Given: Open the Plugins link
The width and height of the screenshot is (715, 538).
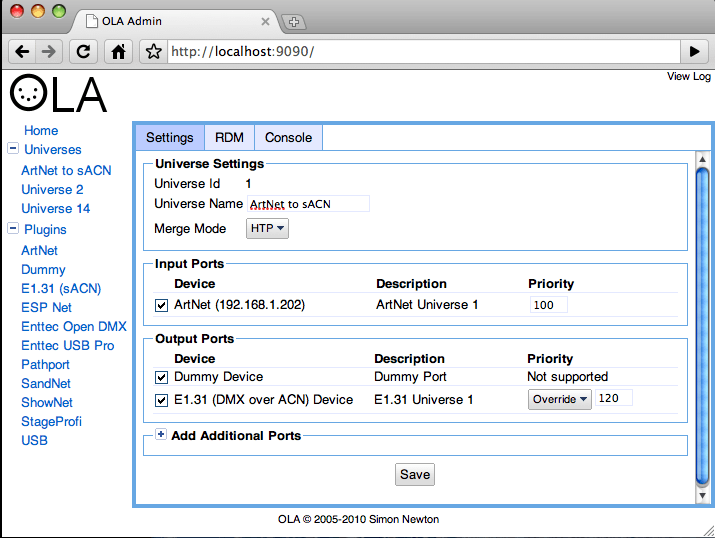Looking at the screenshot, I should (x=45, y=229).
